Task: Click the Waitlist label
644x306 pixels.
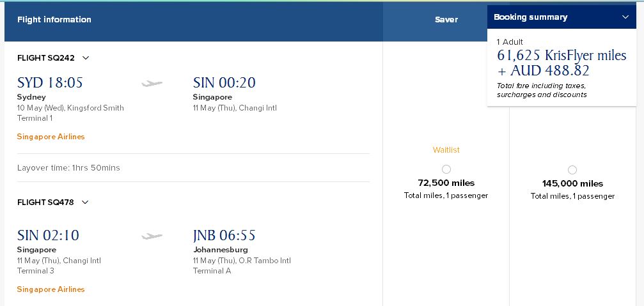Action: click(x=446, y=150)
